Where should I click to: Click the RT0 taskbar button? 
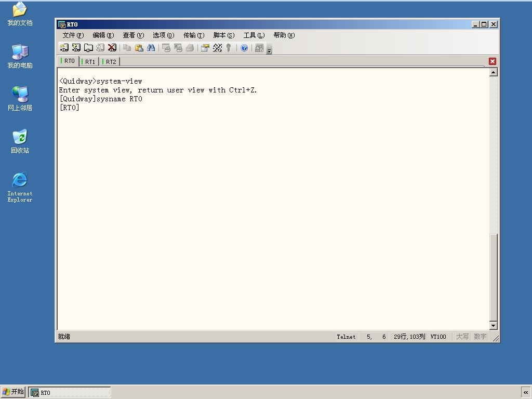pyautogui.click(x=70, y=393)
